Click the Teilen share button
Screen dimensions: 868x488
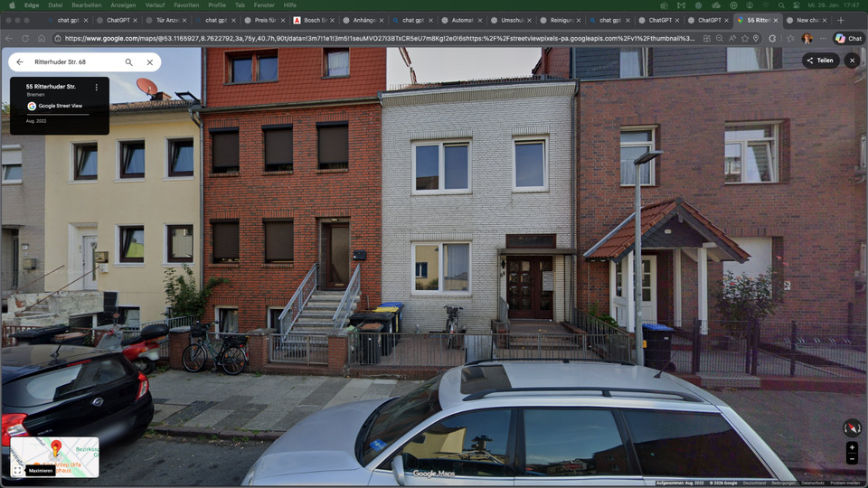click(x=819, y=61)
